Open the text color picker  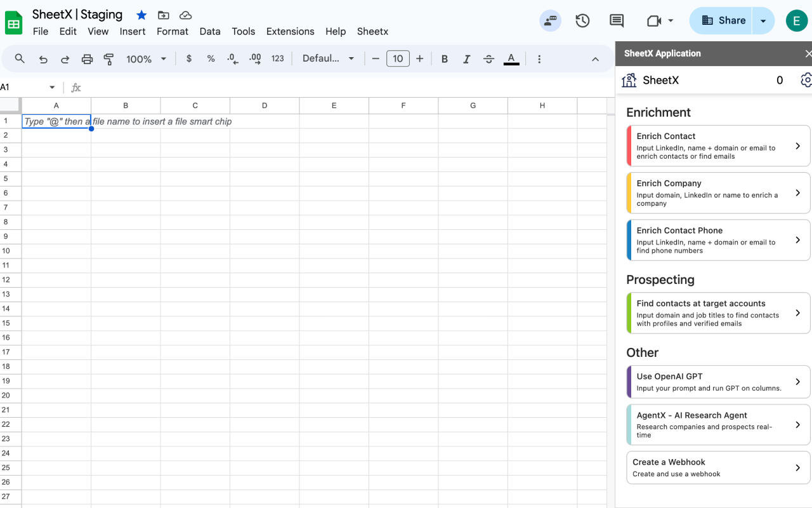coord(511,59)
